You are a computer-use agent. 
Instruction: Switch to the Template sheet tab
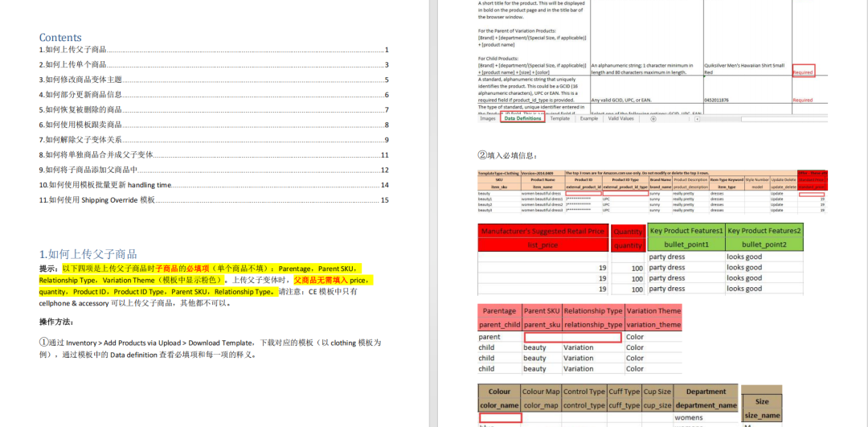(559, 118)
